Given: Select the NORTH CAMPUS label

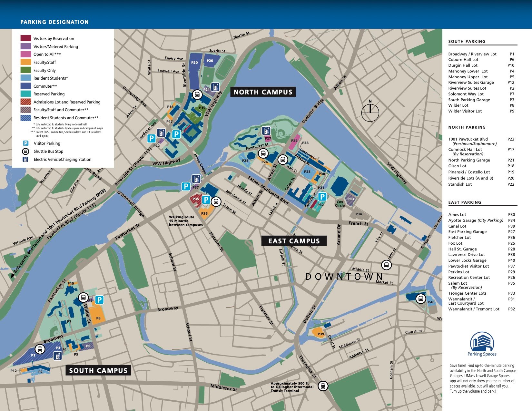Looking at the screenshot, I should point(263,92).
